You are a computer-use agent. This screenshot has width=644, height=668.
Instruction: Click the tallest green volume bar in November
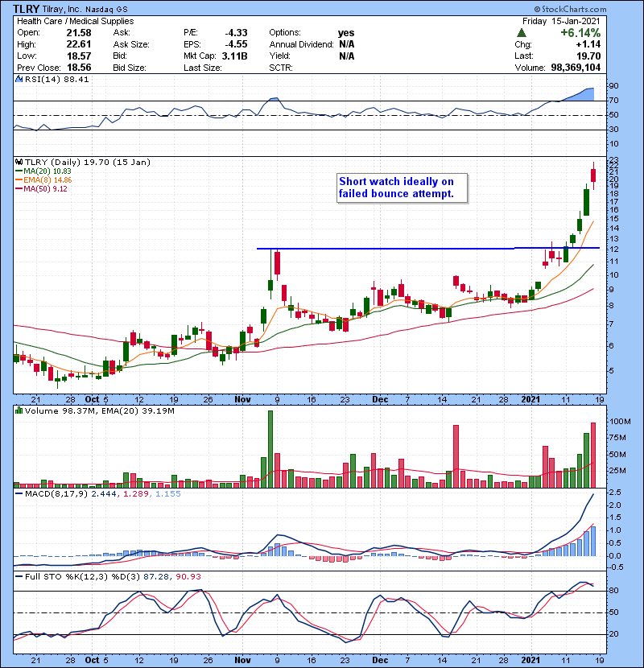(x=270, y=449)
